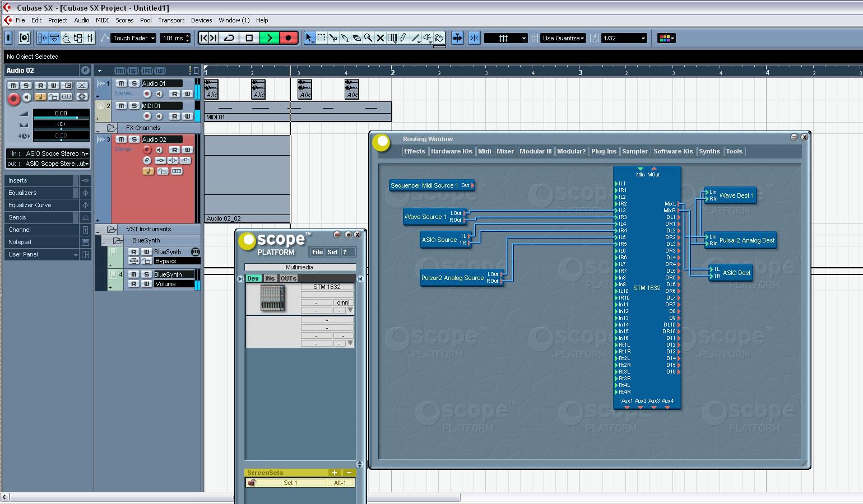Viewport: 863px width, 504px height.
Task: Click the STM 1632 mixer thumbnail in Scope
Action: point(273,298)
